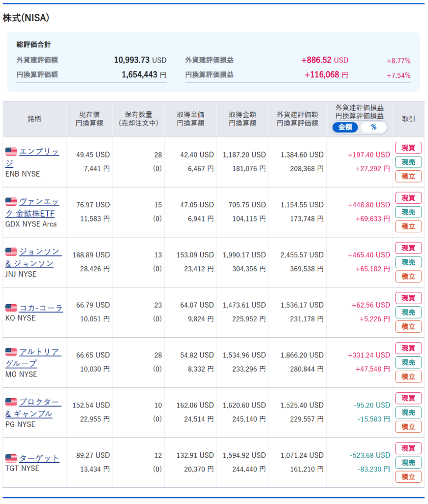Screen dimensions: 428x504
Task: Open the ターゲット stock link
Action: click(39, 458)
